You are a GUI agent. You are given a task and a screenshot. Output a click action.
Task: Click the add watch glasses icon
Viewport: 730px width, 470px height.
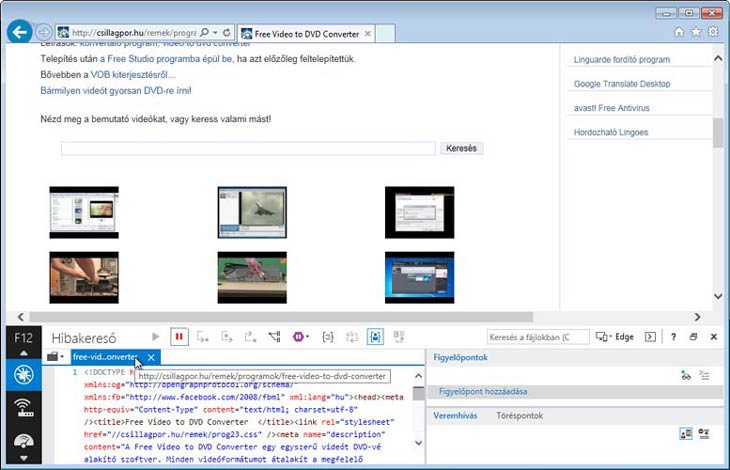click(x=685, y=375)
